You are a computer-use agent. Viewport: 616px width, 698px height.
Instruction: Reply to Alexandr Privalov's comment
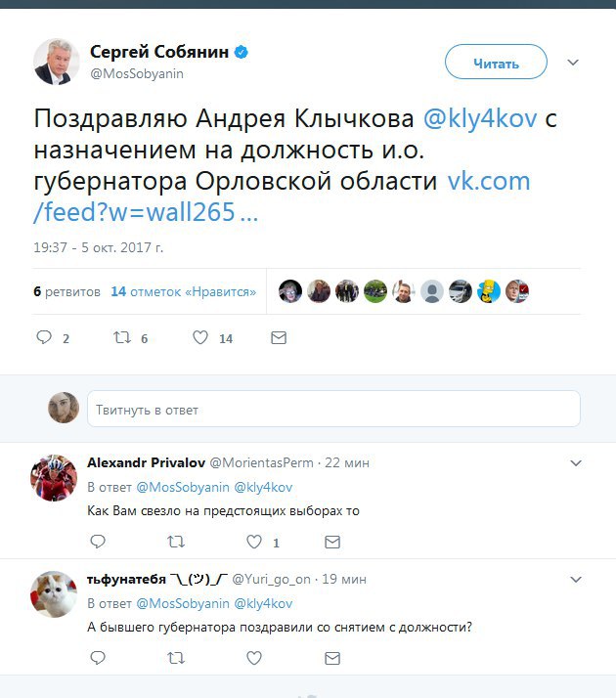pyautogui.click(x=98, y=542)
